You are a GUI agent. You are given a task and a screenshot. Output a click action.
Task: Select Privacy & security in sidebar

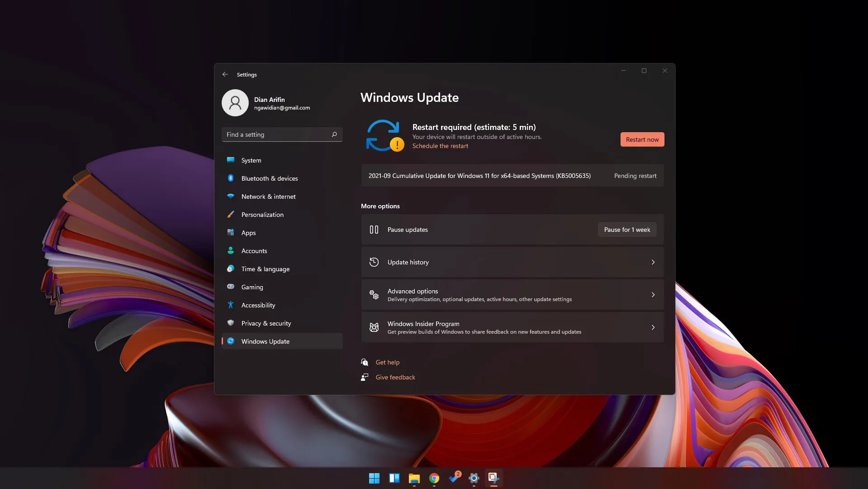click(266, 323)
